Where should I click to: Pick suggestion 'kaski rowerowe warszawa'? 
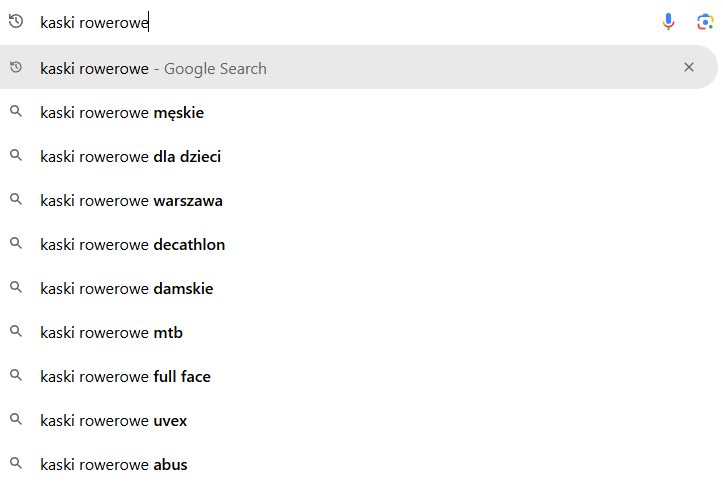[x=359, y=201]
